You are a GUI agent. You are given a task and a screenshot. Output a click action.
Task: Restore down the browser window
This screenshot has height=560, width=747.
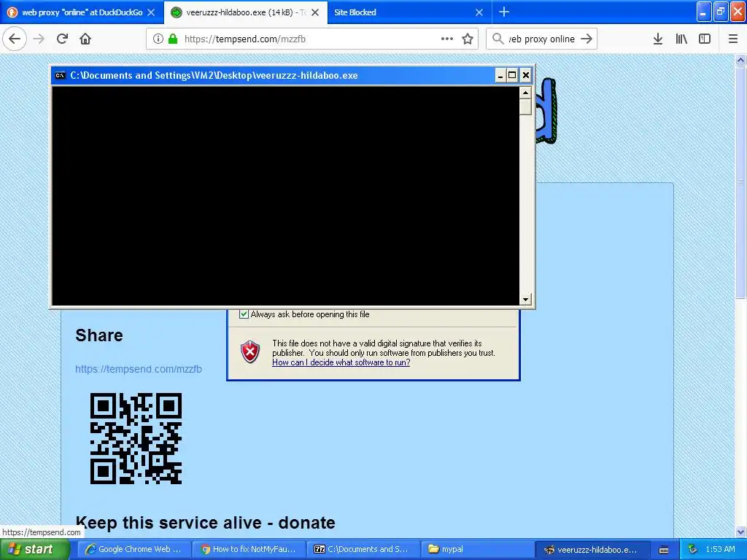721,12
